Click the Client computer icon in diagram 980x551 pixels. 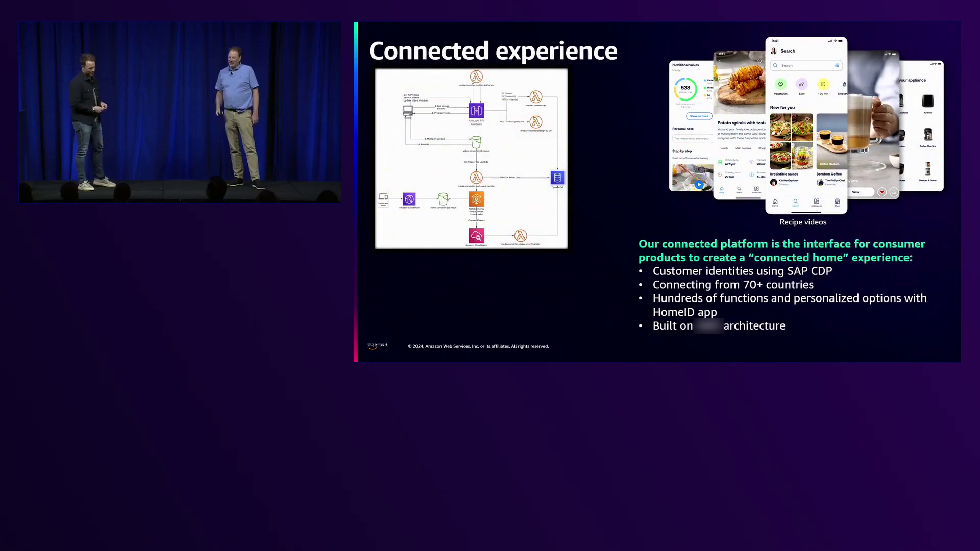[408, 110]
